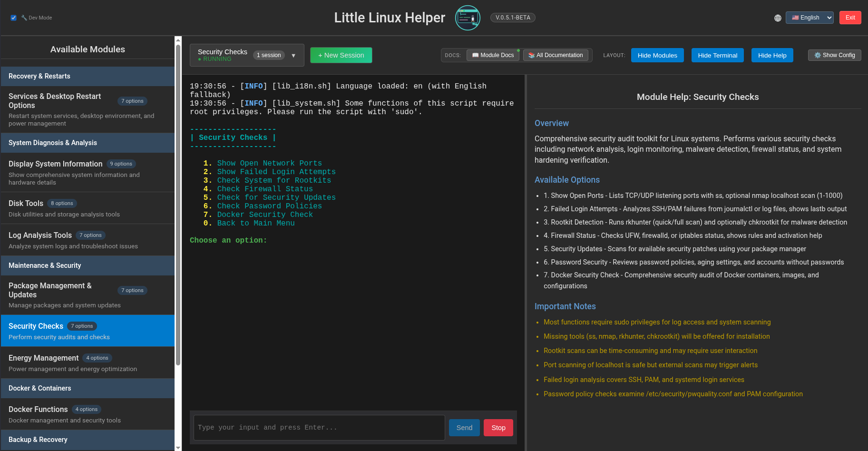The width and height of the screenshot is (868, 451).
Task: Hide the Help panel
Action: click(x=772, y=55)
